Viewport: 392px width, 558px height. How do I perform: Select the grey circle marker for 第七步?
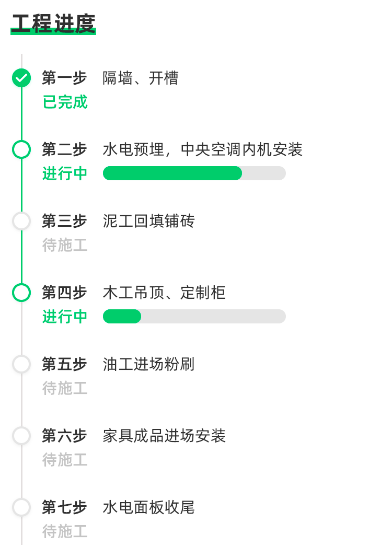(21, 507)
